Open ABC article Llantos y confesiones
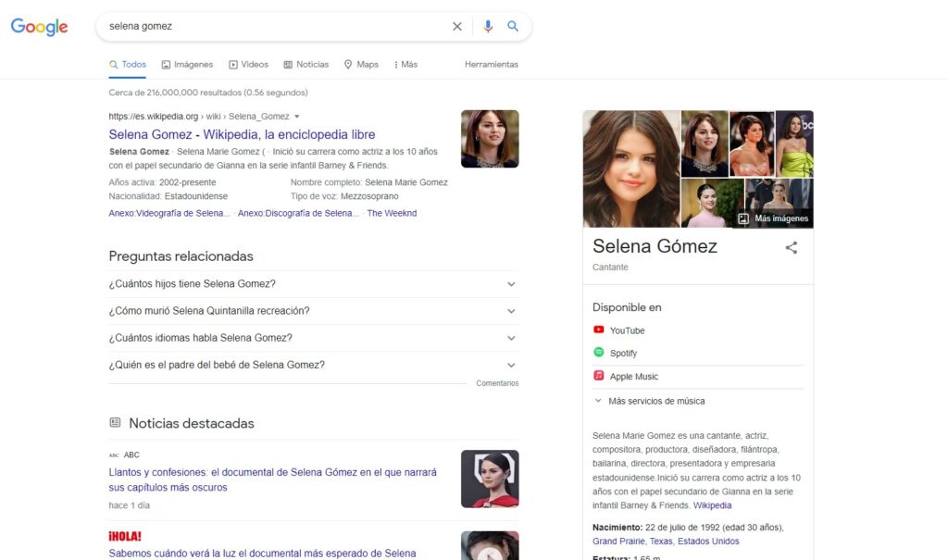948x560 pixels. pos(273,479)
